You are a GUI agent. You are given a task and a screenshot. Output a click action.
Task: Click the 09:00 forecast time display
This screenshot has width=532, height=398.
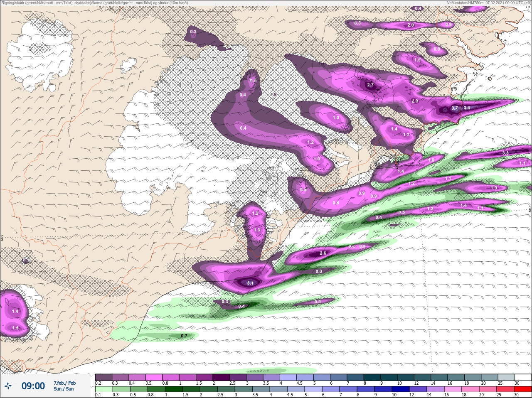tap(33, 386)
